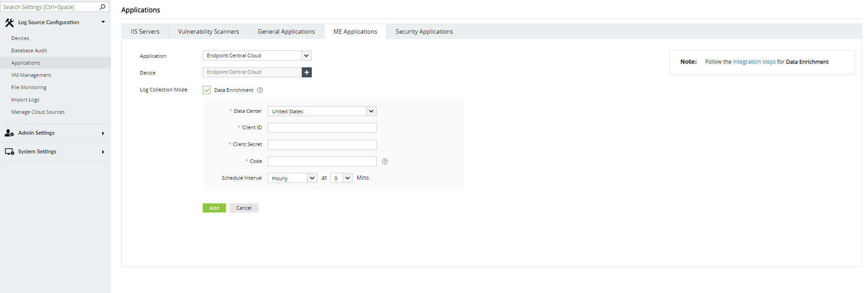Open the minutes dropdown showing 0
Image resolution: width=868 pixels, height=293 pixels.
click(x=342, y=178)
